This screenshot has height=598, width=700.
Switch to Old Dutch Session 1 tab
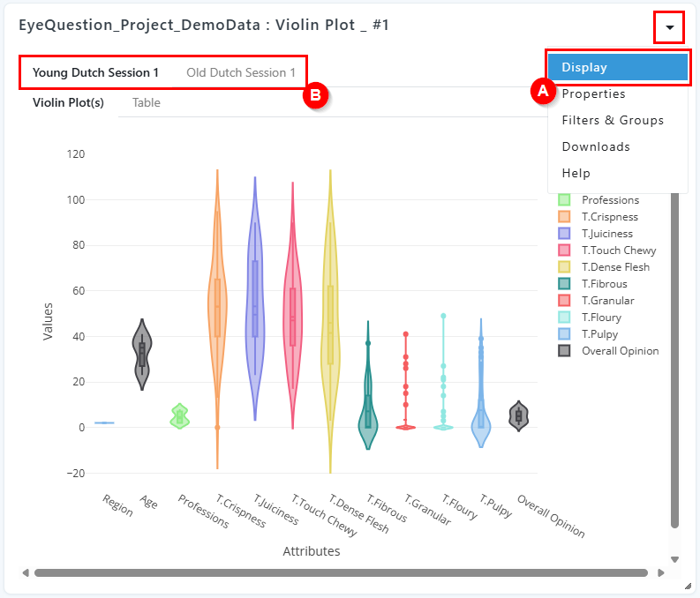coord(241,72)
